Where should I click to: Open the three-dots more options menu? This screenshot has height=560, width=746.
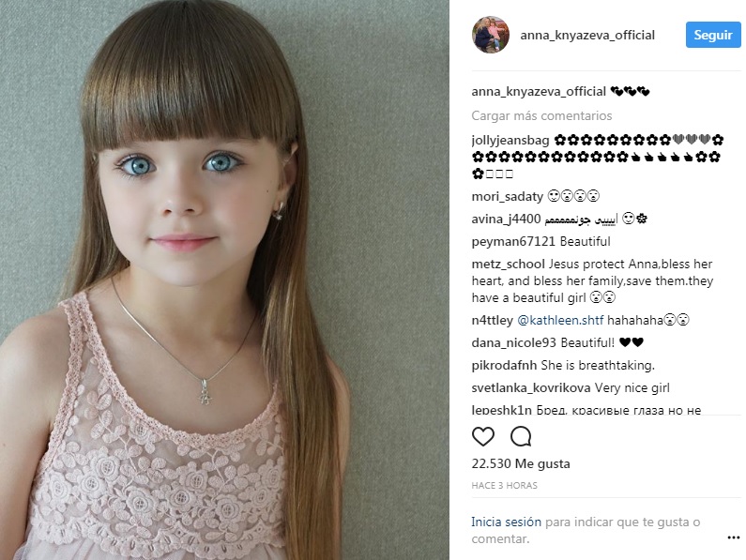[734, 537]
